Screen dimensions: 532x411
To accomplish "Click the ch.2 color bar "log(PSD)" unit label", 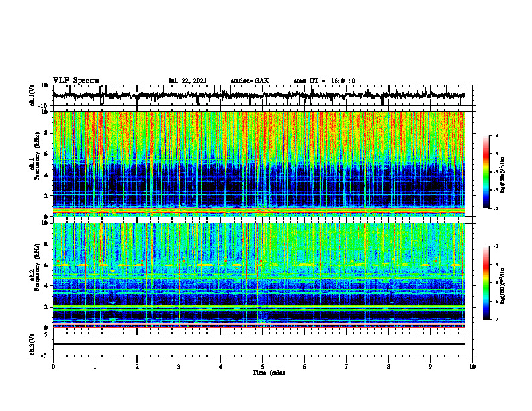I will click(x=503, y=285).
